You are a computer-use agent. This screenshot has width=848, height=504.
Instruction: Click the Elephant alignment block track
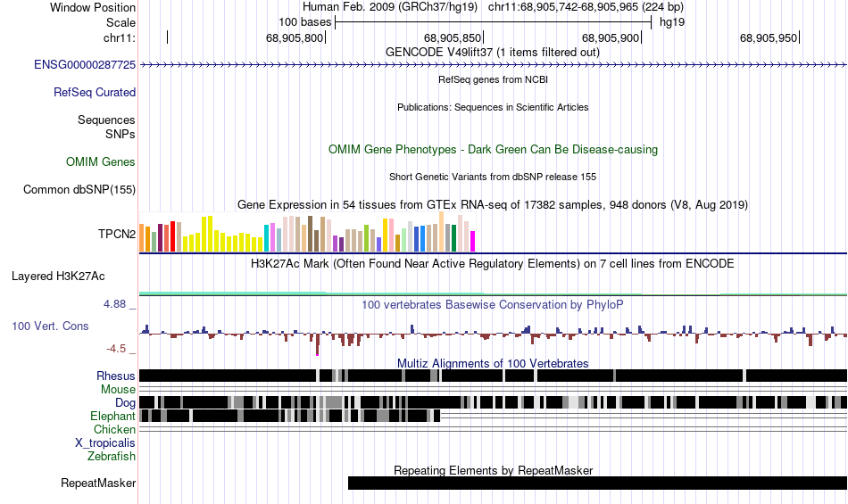point(290,416)
